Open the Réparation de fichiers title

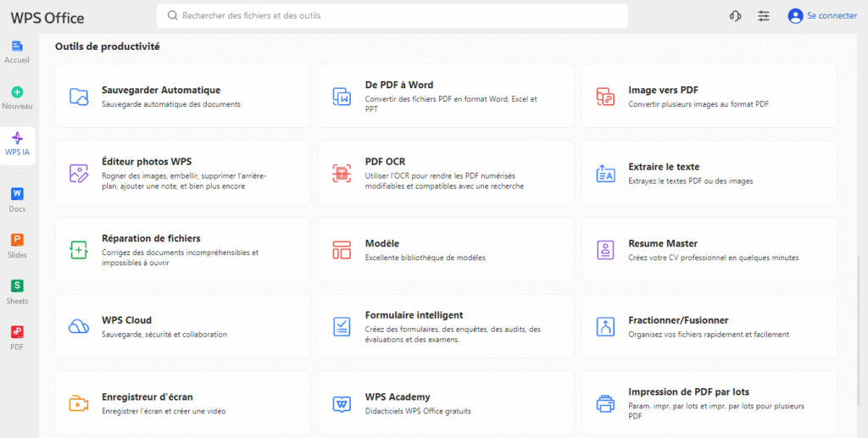(151, 238)
